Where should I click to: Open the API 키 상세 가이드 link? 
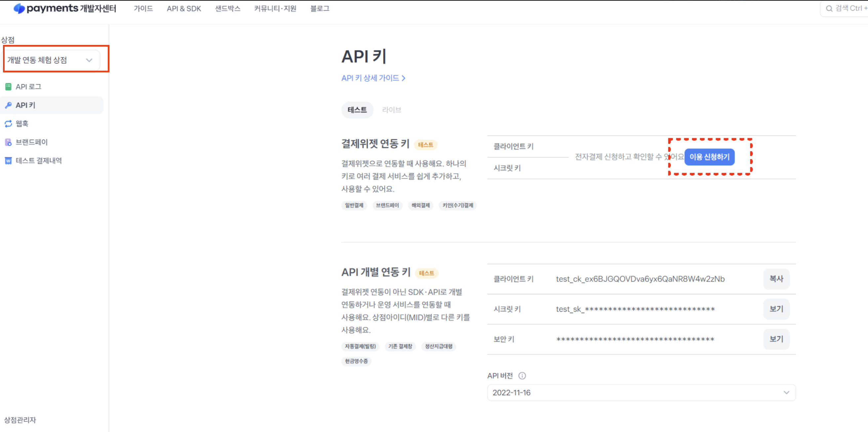coord(373,78)
